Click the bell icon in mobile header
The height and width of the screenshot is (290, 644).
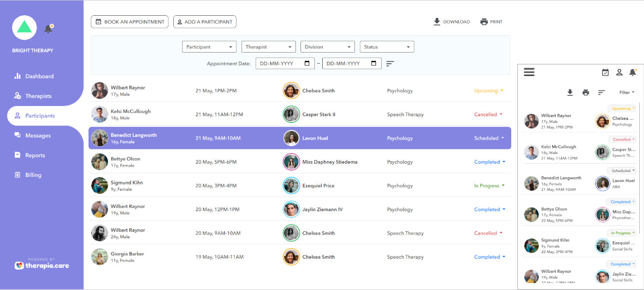click(632, 72)
